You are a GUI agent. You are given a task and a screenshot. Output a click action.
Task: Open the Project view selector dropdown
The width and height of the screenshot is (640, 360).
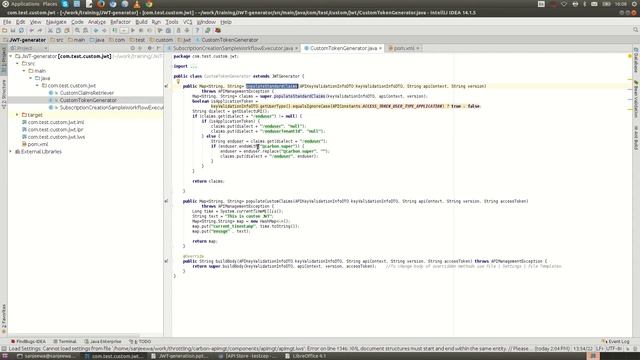[x=29, y=48]
